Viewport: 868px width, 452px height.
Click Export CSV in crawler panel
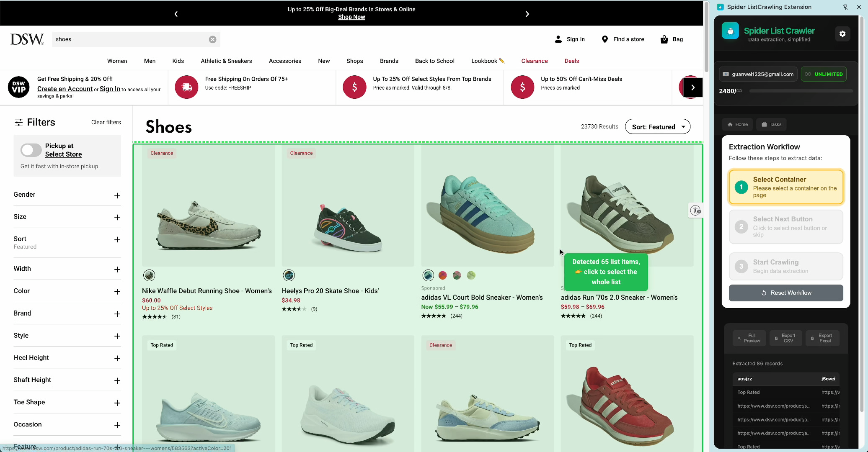click(786, 338)
